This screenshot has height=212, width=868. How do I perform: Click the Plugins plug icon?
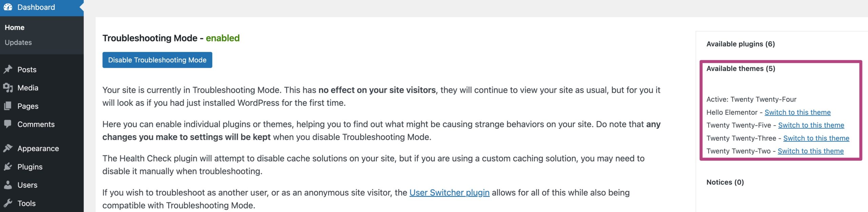click(x=8, y=167)
